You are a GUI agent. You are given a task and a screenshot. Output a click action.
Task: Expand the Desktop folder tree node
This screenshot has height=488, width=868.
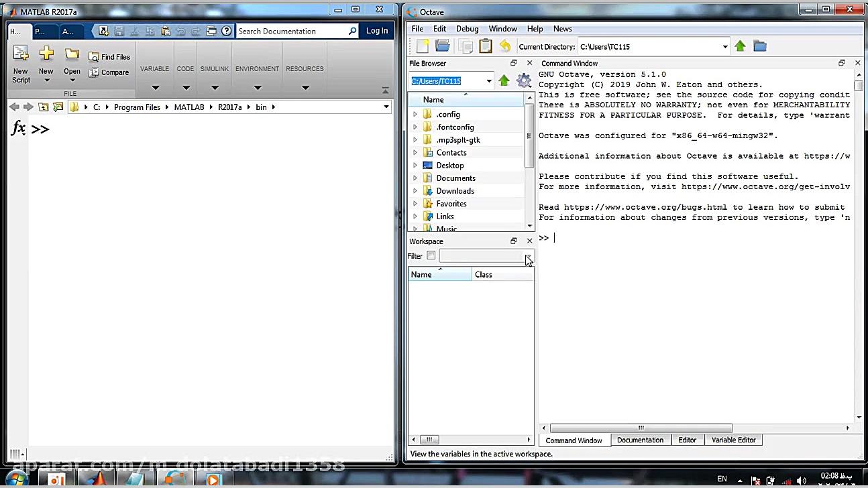[415, 166]
